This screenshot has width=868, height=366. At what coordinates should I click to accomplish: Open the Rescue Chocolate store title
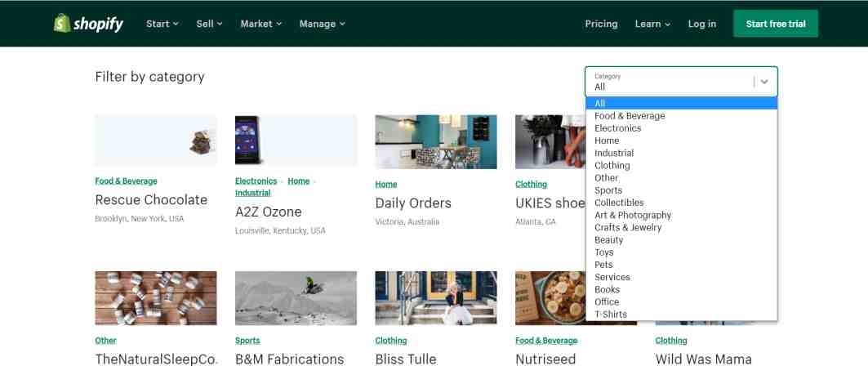pos(151,200)
